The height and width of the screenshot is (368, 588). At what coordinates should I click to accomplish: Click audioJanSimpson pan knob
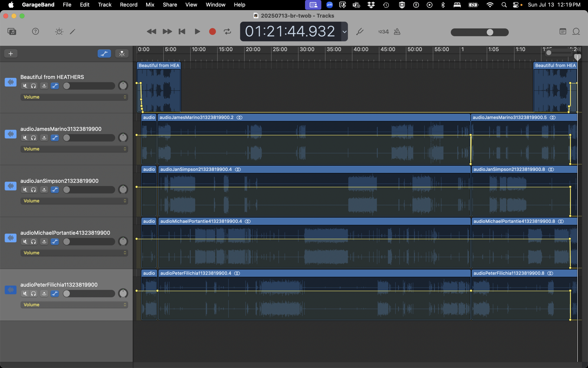click(x=123, y=190)
